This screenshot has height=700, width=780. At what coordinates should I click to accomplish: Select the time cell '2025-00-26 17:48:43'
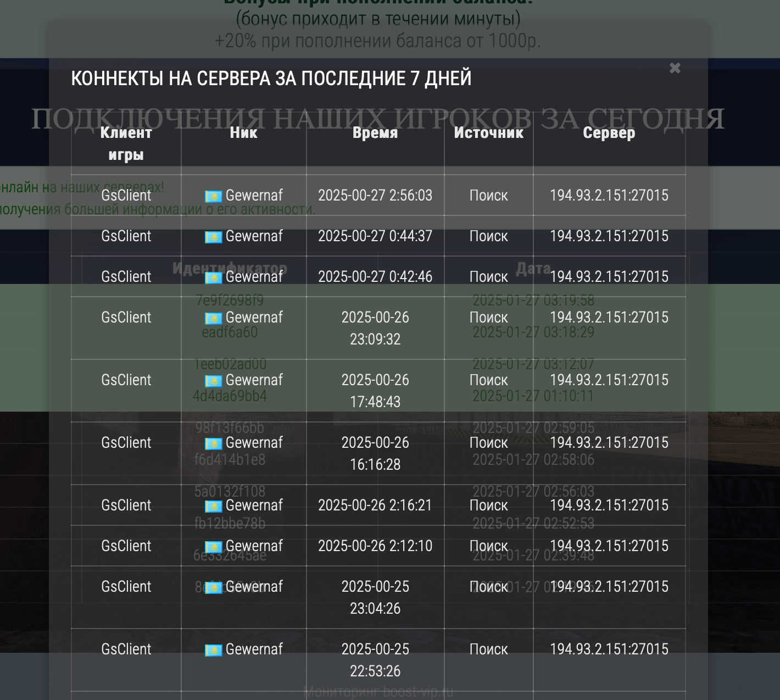click(375, 391)
